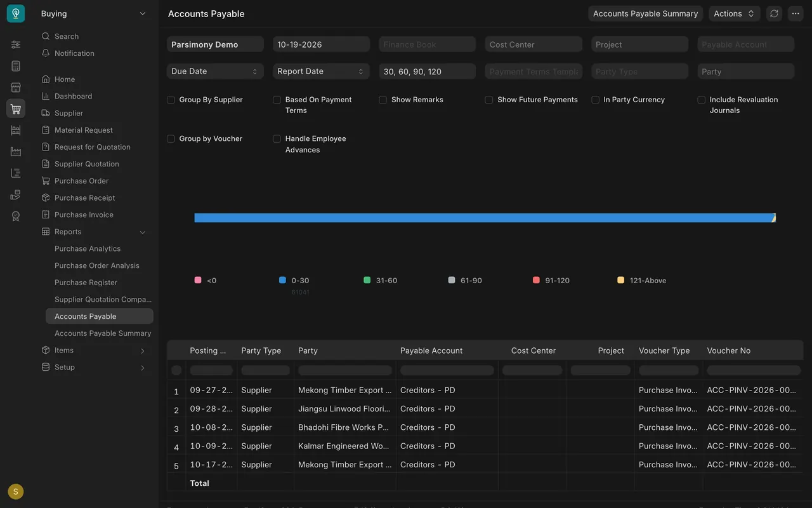Toggle the Show Remarks checkbox

pos(383,100)
